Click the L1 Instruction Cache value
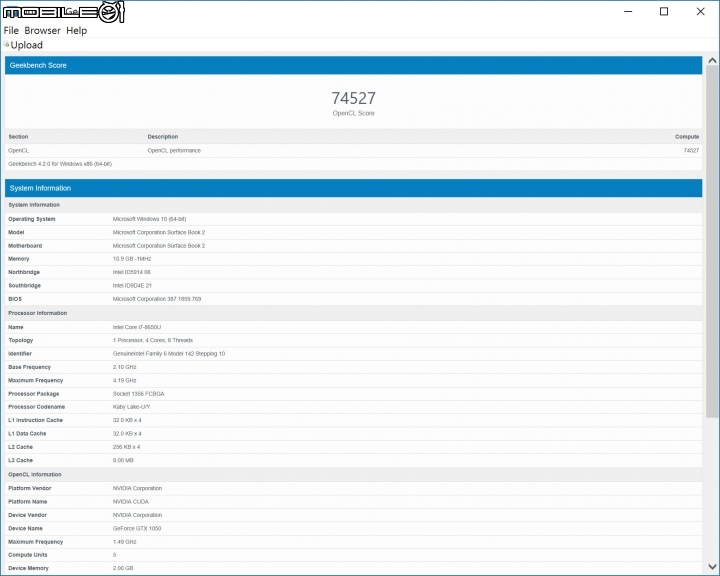Viewport: 720px width, 576px height. [127, 420]
